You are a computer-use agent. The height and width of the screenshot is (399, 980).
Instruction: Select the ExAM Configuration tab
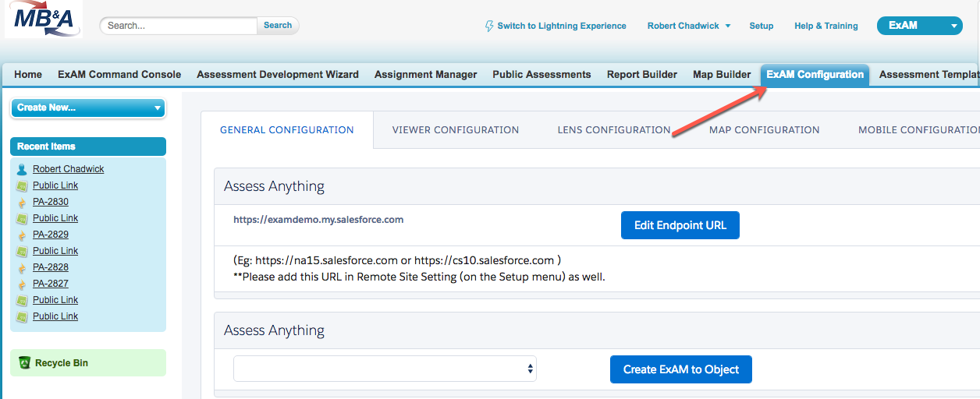815,75
